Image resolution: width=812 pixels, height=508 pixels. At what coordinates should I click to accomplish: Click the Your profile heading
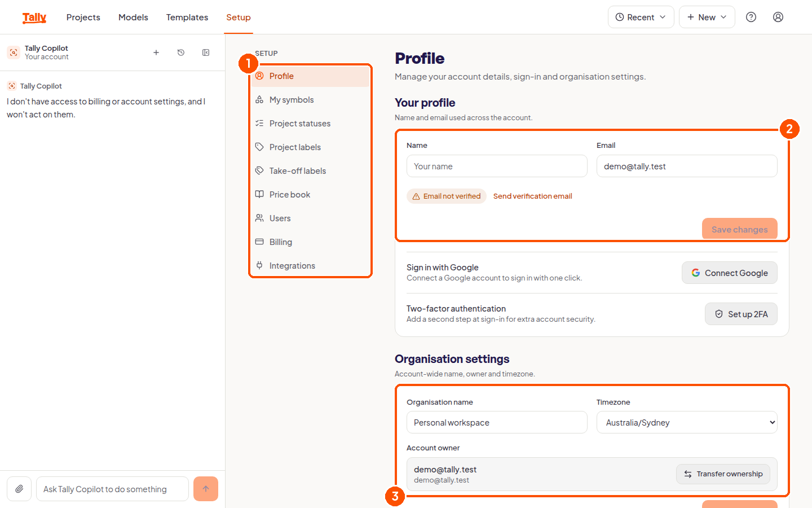[x=425, y=103]
